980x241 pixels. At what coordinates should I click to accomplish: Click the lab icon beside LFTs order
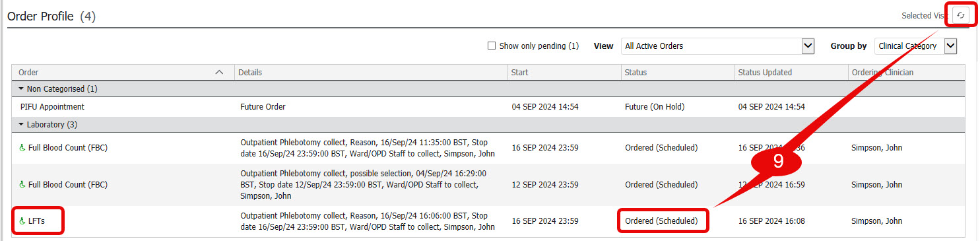pyautogui.click(x=22, y=221)
